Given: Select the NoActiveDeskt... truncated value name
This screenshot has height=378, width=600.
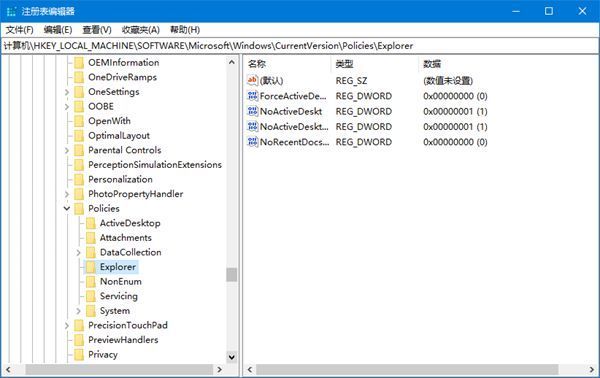Looking at the screenshot, I should click(x=294, y=127).
